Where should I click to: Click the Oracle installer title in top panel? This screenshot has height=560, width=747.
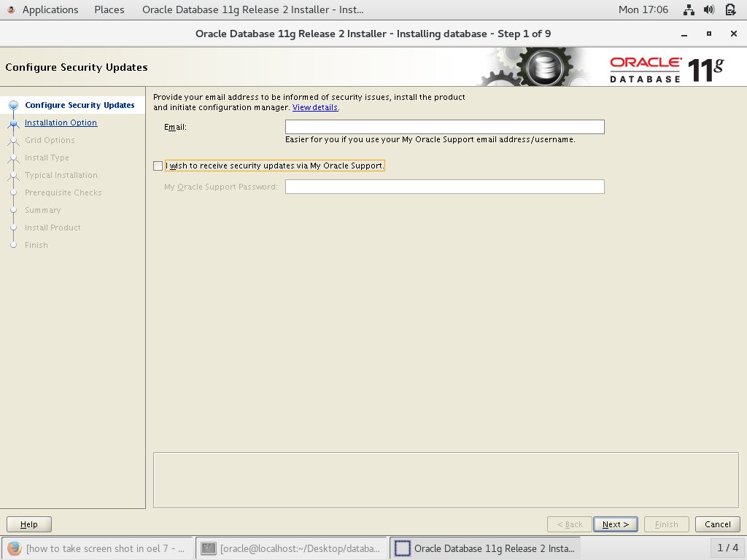(252, 9)
